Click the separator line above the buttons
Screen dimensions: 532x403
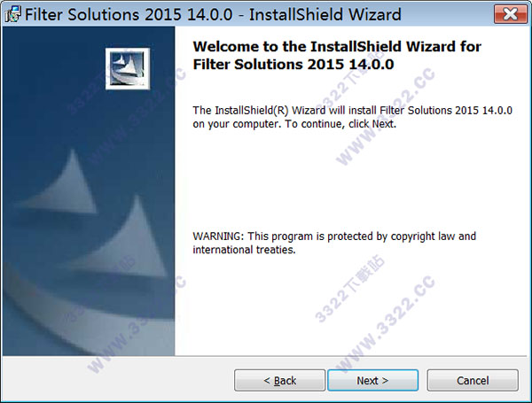pos(264,356)
